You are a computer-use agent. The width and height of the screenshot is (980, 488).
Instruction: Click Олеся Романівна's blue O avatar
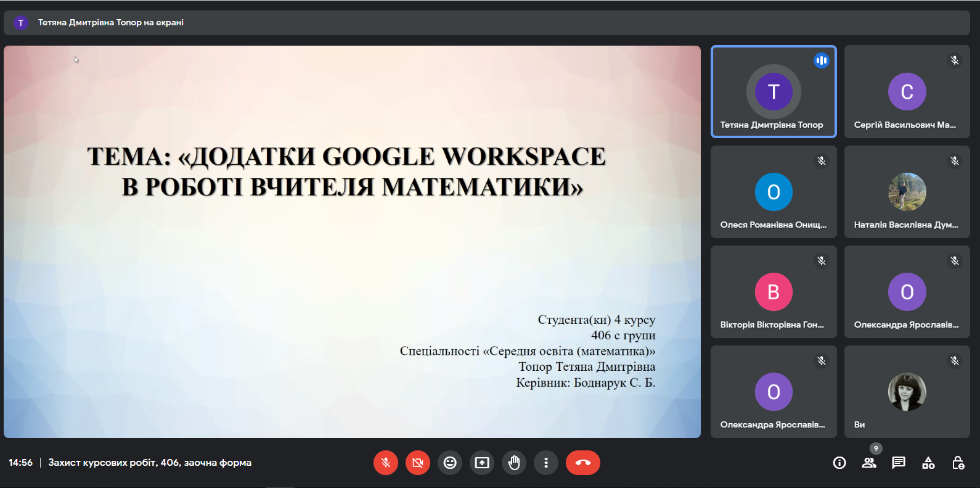(774, 192)
